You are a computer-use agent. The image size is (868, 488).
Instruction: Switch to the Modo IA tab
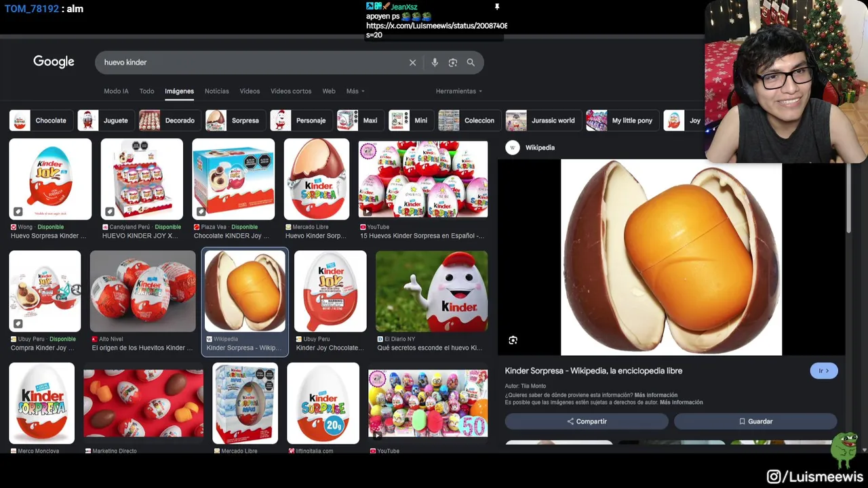pos(116,91)
